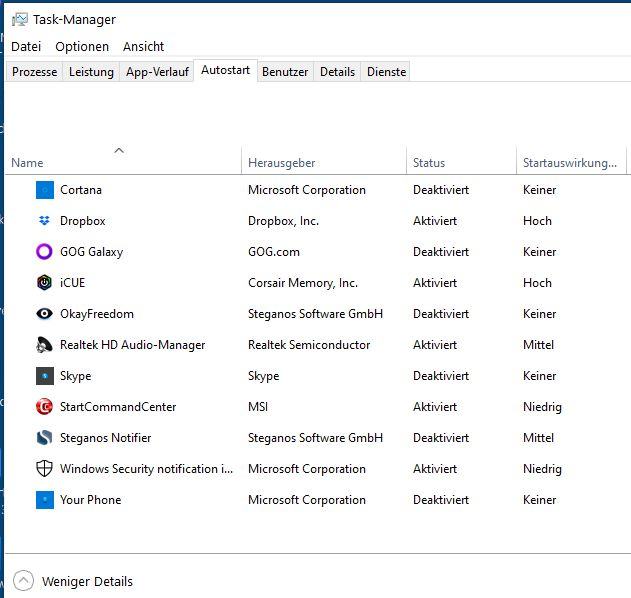Select the Steganos Notifier entry name

pos(105,438)
